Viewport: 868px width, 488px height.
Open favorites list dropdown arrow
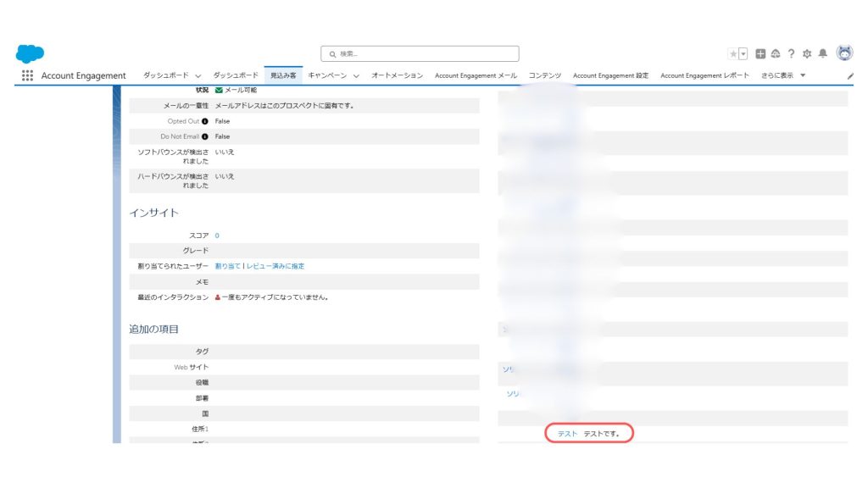[743, 53]
